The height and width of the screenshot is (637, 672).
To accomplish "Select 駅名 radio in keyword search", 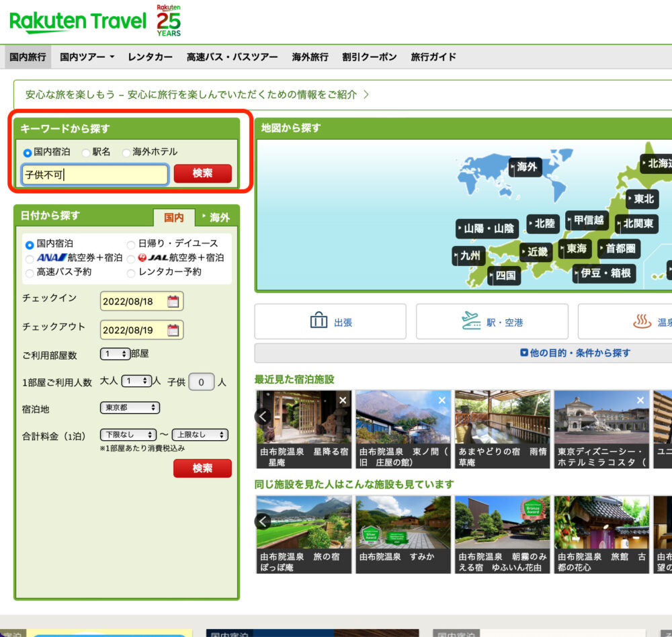I will click(86, 153).
